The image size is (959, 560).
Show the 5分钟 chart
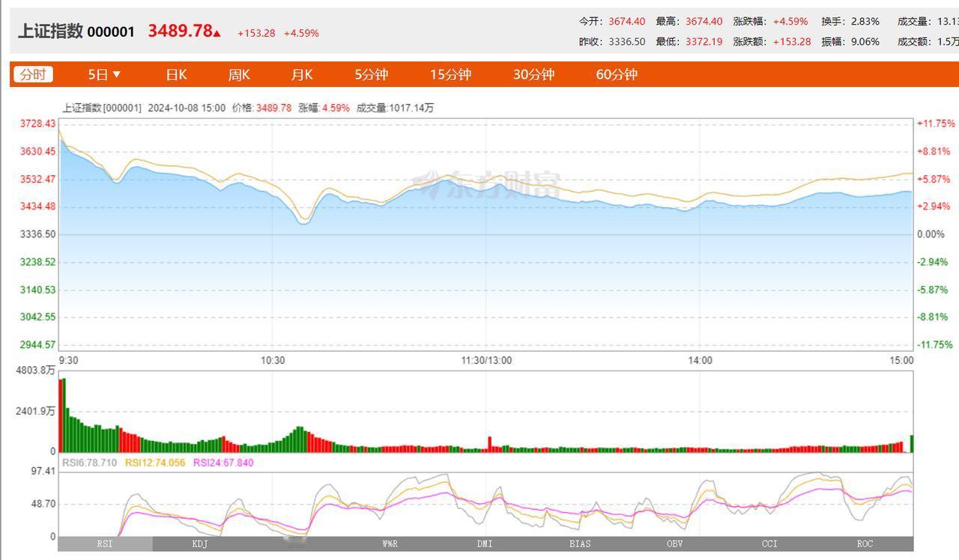click(x=372, y=74)
